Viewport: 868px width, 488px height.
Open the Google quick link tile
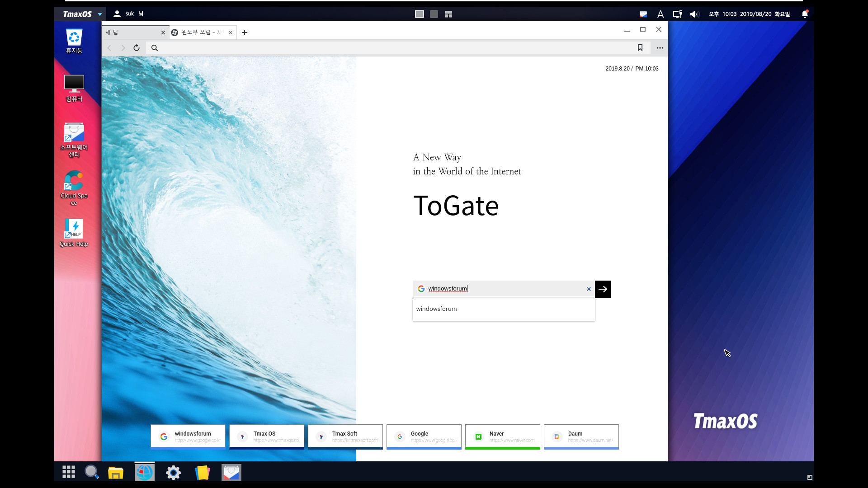[x=424, y=436]
